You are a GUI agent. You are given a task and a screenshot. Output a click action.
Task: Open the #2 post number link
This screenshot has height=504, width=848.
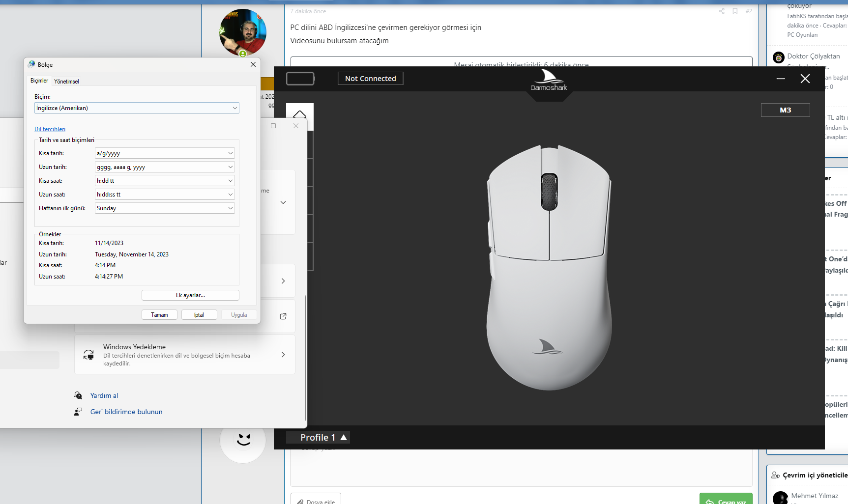click(749, 11)
